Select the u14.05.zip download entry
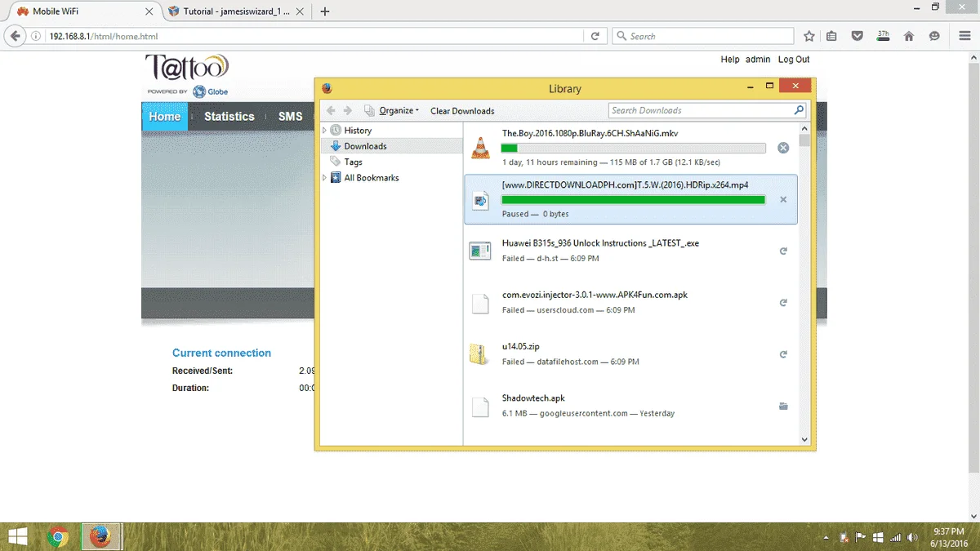 (x=630, y=354)
